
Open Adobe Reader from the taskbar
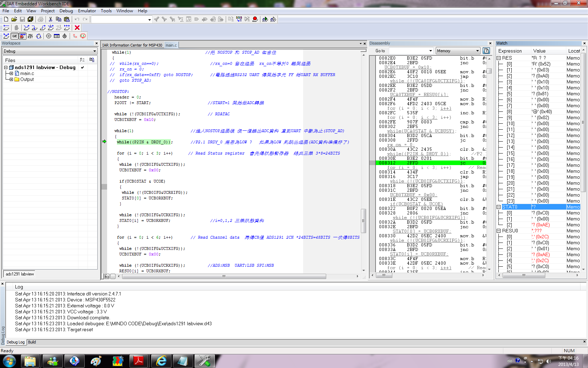pyautogui.click(x=139, y=361)
